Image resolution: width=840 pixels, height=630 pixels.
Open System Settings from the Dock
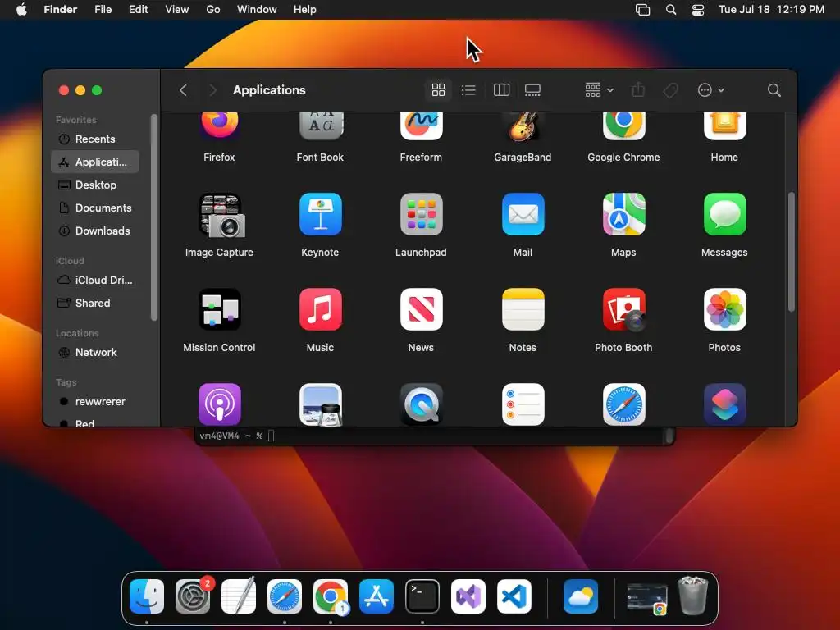193,596
